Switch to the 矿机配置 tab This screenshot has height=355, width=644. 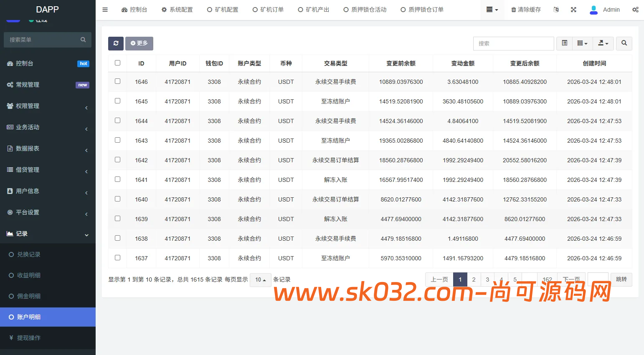(x=223, y=10)
